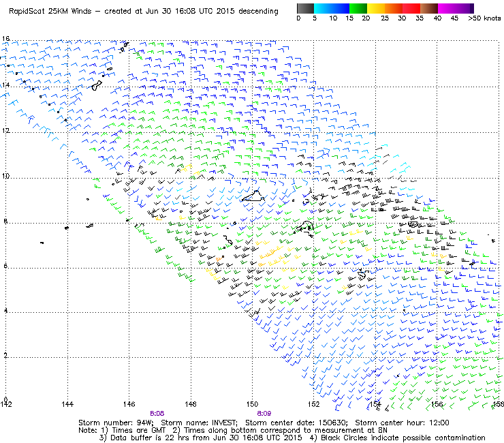Click the longitude axis label '146'

click(x=129, y=404)
